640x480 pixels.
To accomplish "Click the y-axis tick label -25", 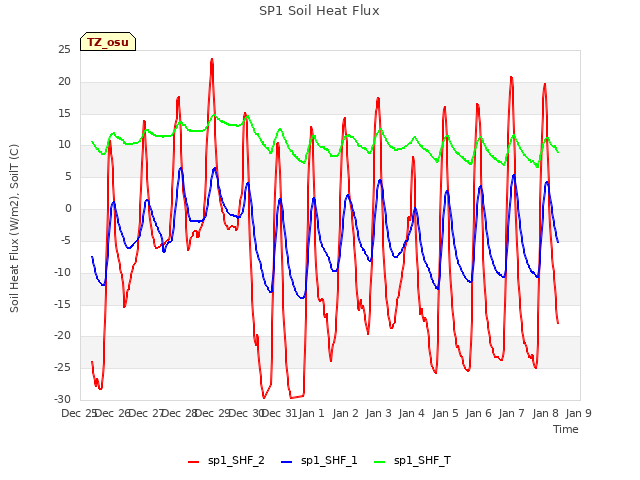I will pyautogui.click(x=62, y=367).
